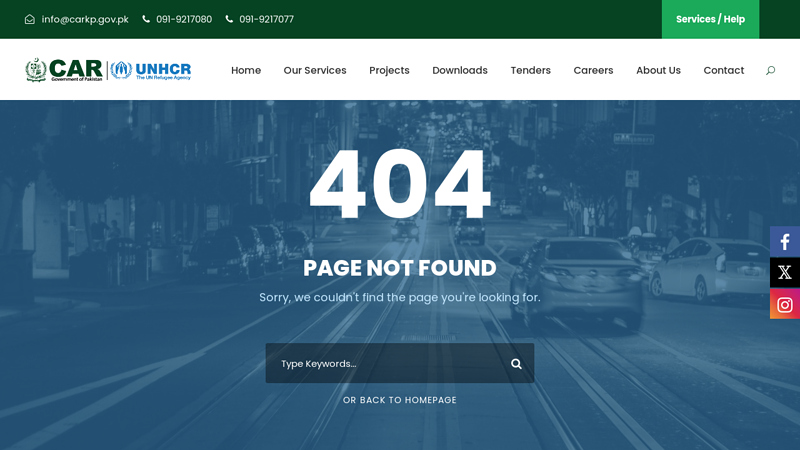Click the Facebook icon on right sidebar
This screenshot has height=450, width=800.
click(785, 242)
